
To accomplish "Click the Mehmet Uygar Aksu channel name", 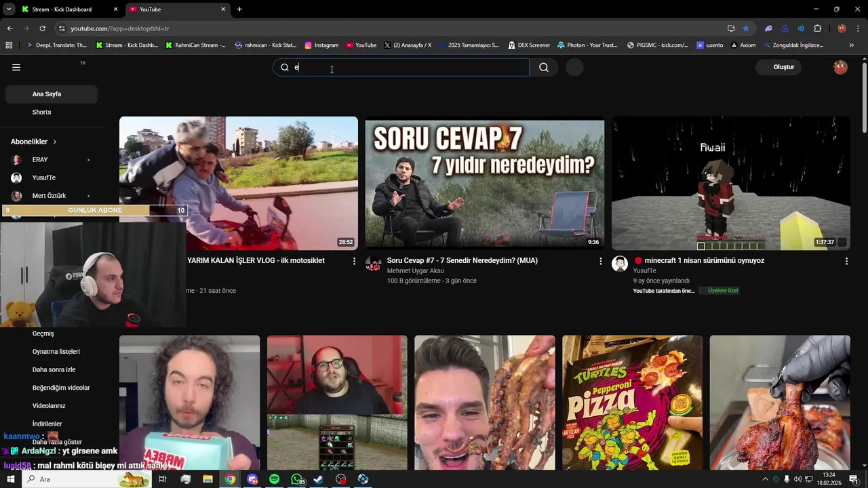I will click(x=415, y=271).
